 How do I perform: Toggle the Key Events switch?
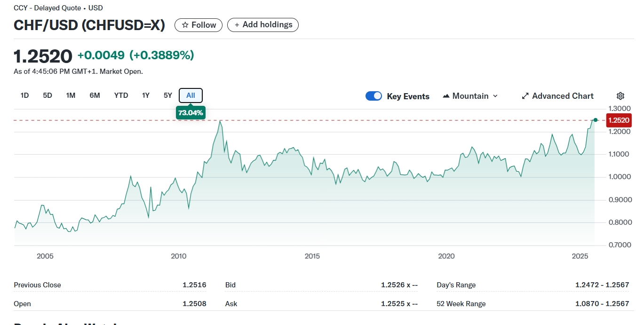pos(374,96)
